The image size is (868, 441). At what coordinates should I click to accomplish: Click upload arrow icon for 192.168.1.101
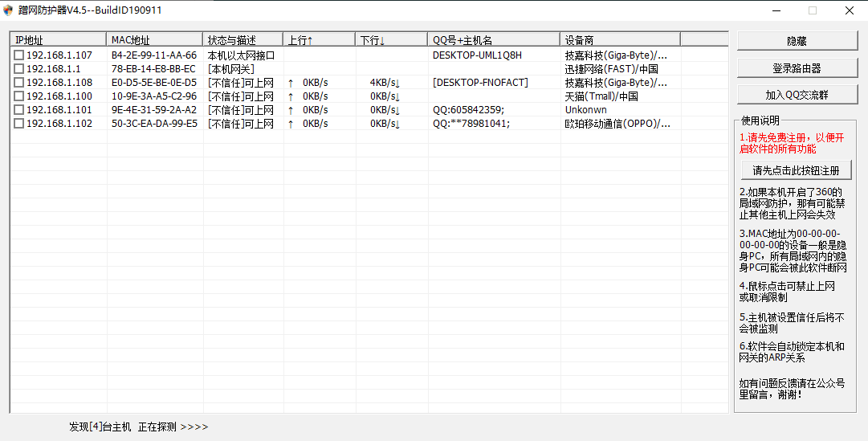(x=291, y=110)
